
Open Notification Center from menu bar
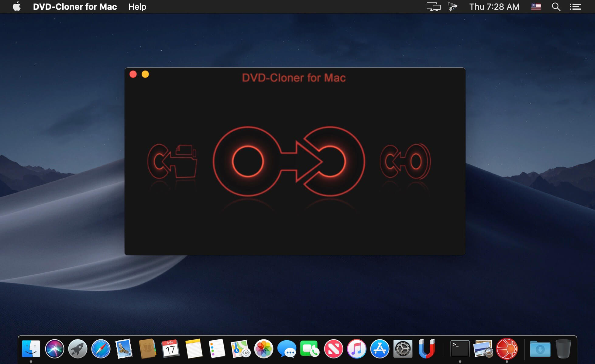point(575,7)
